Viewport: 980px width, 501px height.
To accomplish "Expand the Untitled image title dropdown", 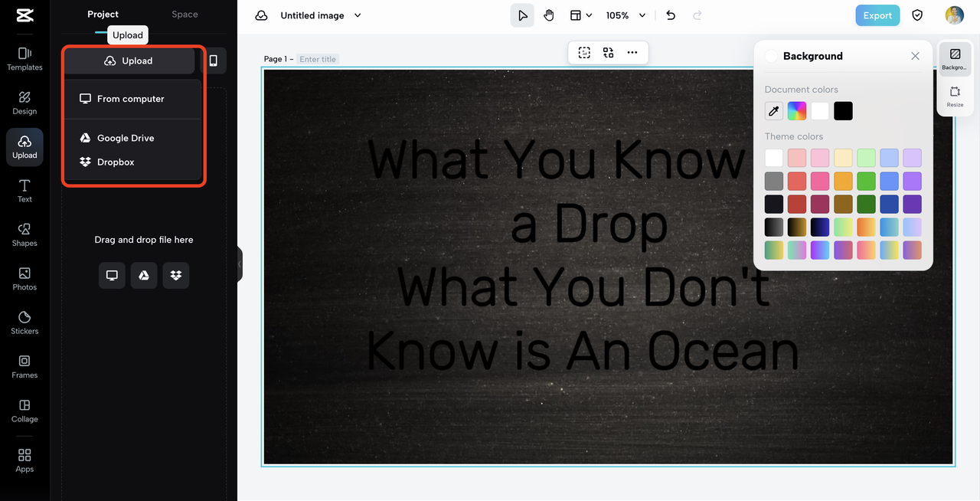I will pos(358,15).
